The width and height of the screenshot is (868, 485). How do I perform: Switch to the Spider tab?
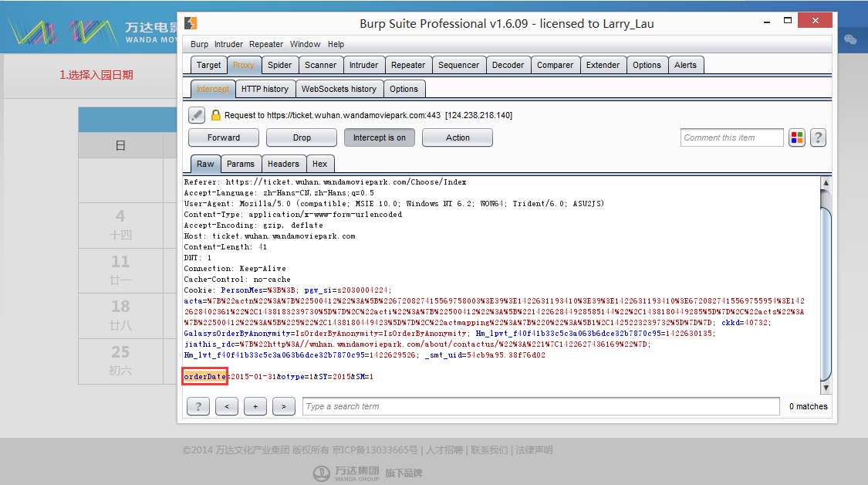tap(279, 65)
